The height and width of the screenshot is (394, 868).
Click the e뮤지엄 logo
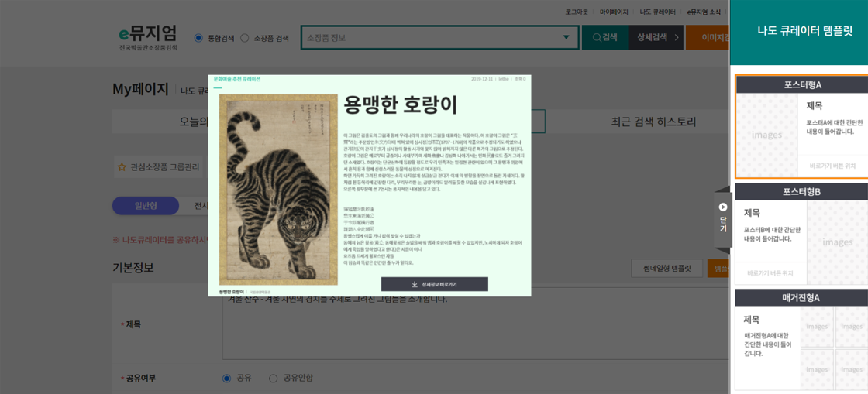[148, 38]
